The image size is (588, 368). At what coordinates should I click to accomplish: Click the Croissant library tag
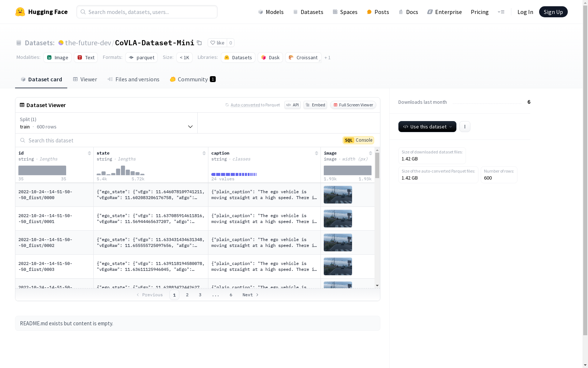tap(303, 57)
